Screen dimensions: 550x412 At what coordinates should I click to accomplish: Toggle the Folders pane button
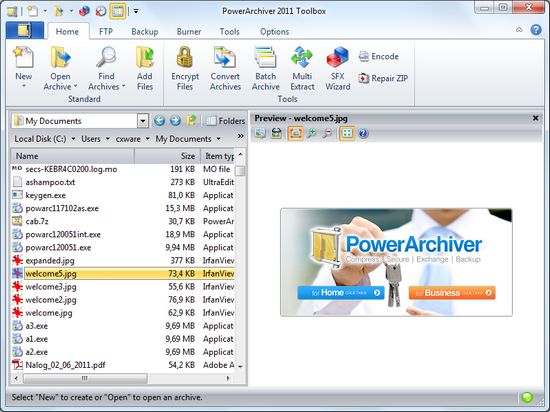pyautogui.click(x=225, y=121)
